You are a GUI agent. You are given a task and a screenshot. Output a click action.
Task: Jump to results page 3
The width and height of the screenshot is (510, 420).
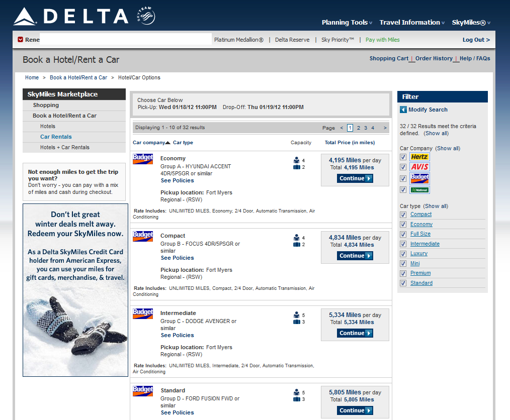(366, 128)
